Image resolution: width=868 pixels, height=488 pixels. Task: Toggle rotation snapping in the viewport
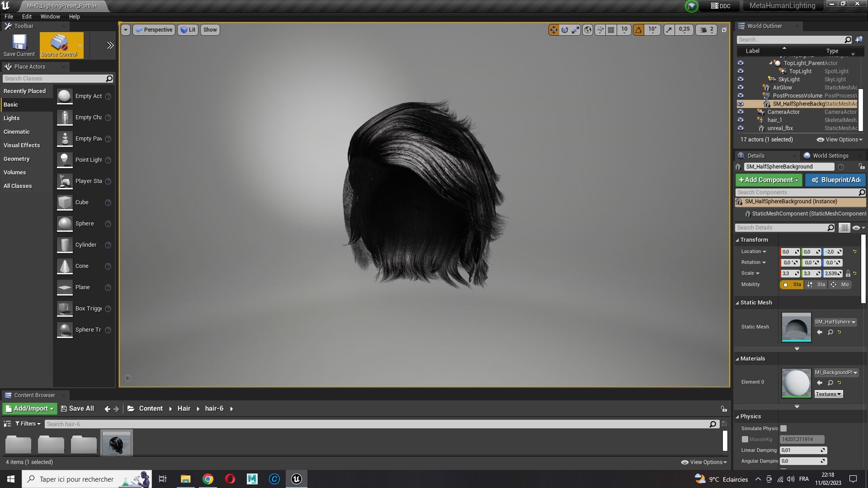point(638,30)
